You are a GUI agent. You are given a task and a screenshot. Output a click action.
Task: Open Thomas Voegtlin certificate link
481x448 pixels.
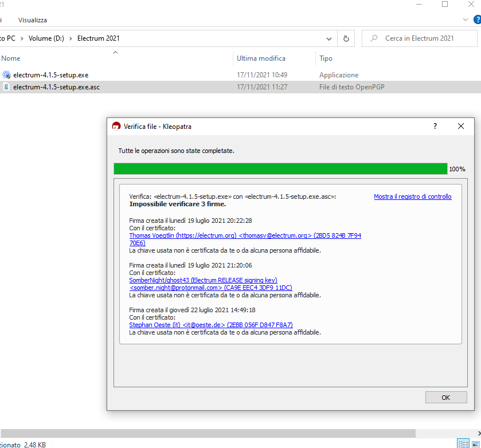(245, 239)
